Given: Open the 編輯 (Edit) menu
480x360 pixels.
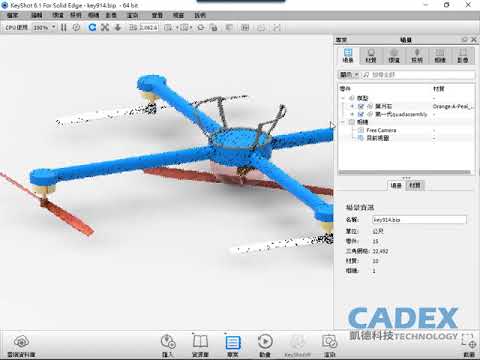Looking at the screenshot, I should (37, 15).
